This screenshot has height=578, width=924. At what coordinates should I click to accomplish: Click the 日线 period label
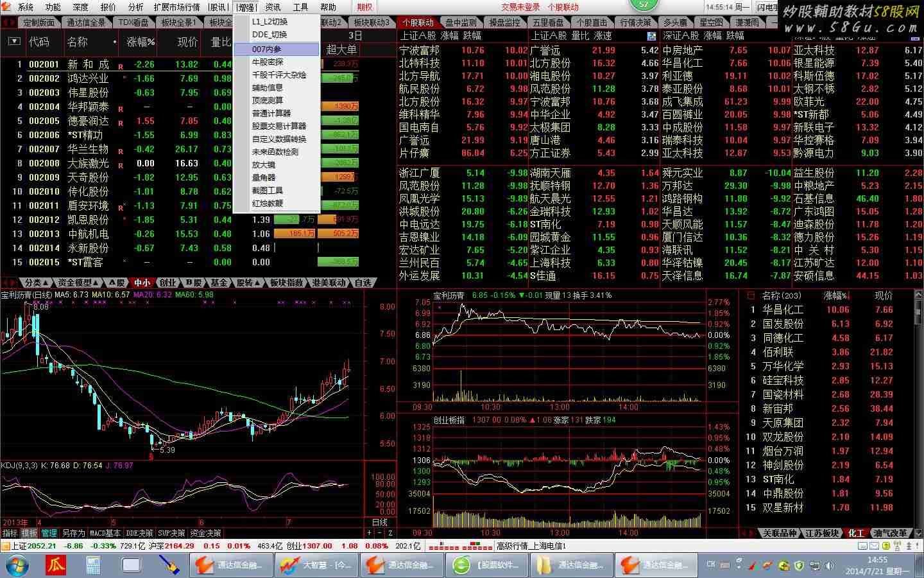coord(380,523)
